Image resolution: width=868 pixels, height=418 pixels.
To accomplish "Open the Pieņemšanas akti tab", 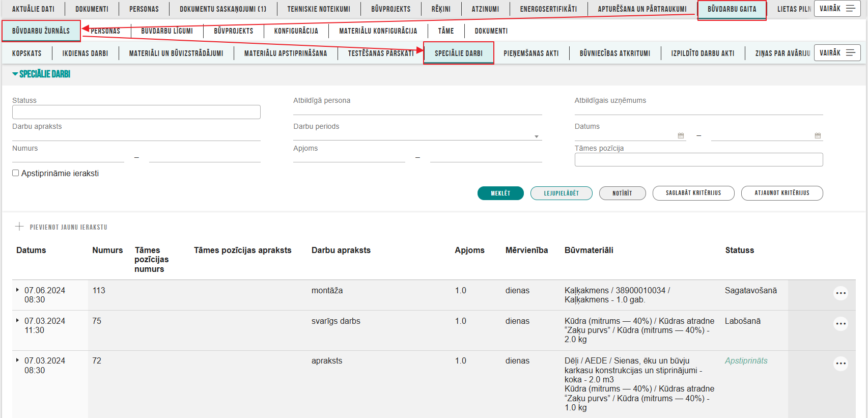I will pos(531,53).
